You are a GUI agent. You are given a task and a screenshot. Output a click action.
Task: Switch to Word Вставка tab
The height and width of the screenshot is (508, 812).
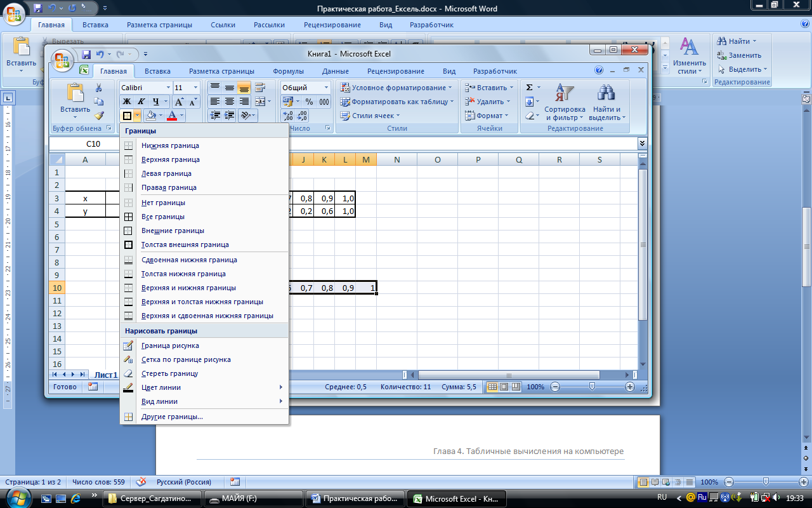[x=95, y=25]
